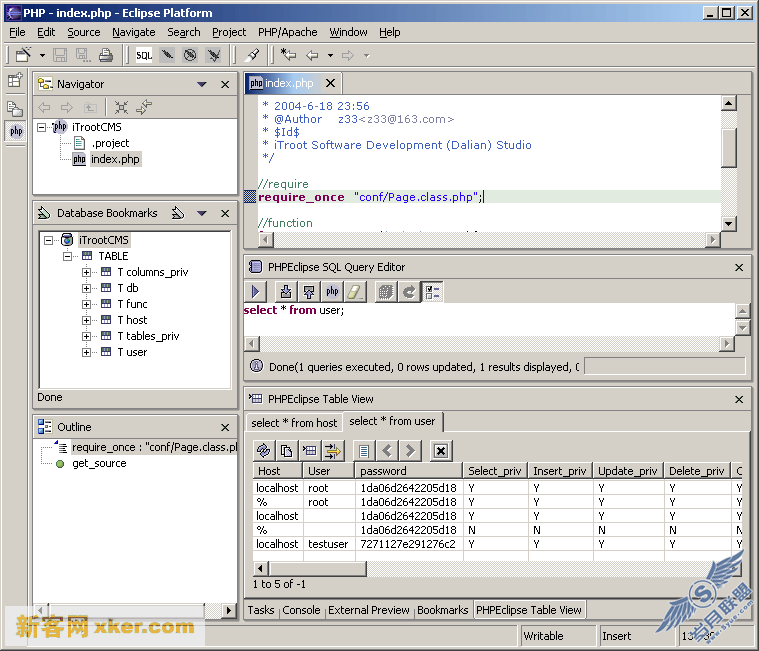Click the Refresh icon in Table View toolbar
The width and height of the screenshot is (759, 651).
(x=264, y=451)
